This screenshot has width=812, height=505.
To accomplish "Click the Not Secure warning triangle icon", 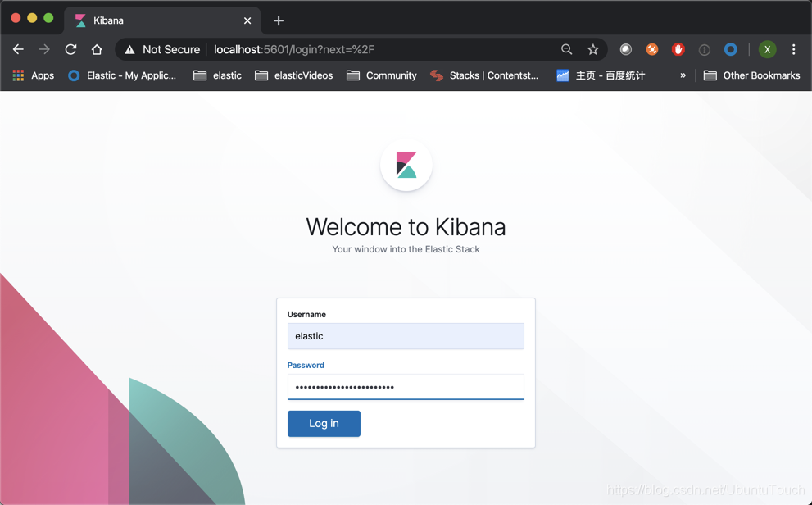I will [x=129, y=50].
